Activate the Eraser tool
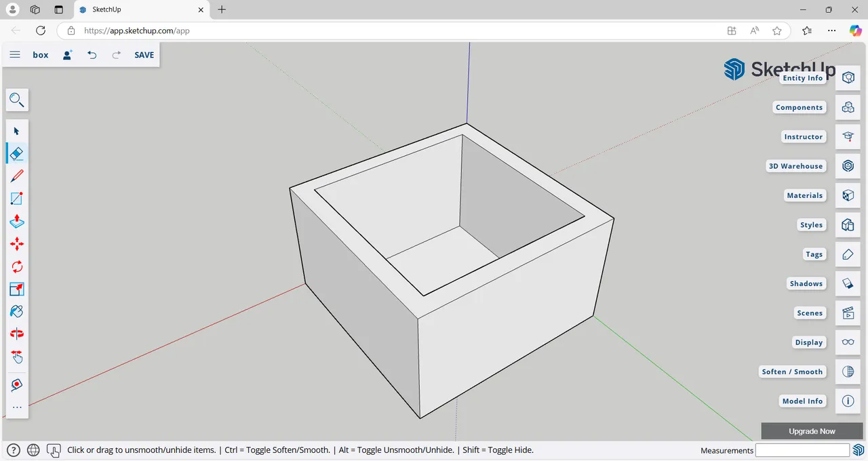This screenshot has width=868, height=461. (17, 153)
